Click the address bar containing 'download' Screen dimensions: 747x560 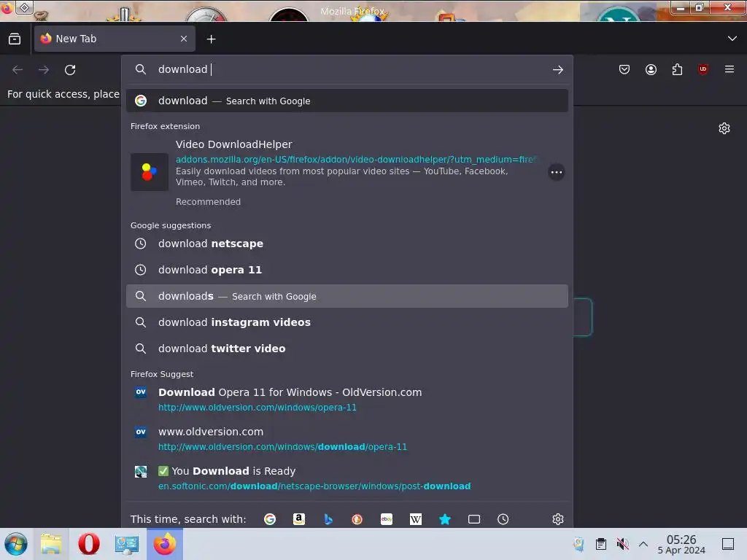347,69
